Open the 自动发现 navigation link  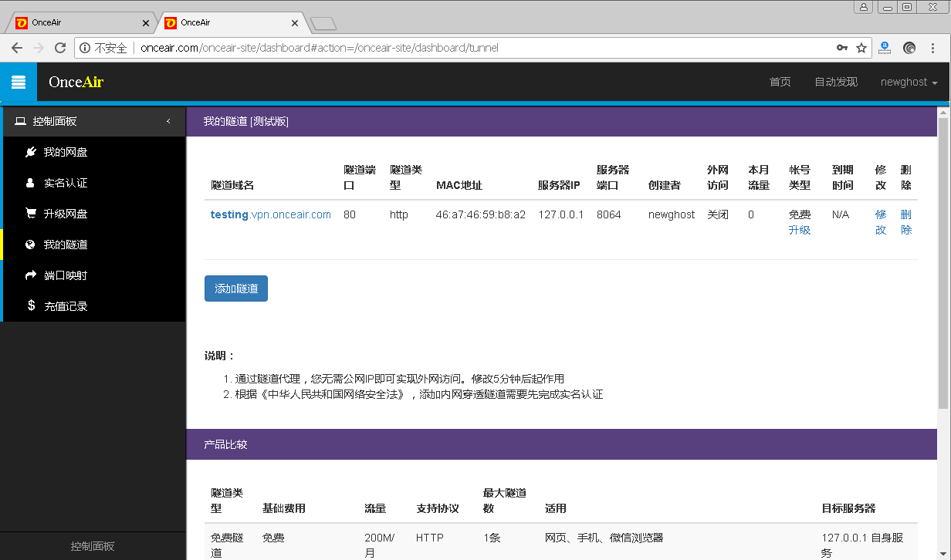click(836, 82)
